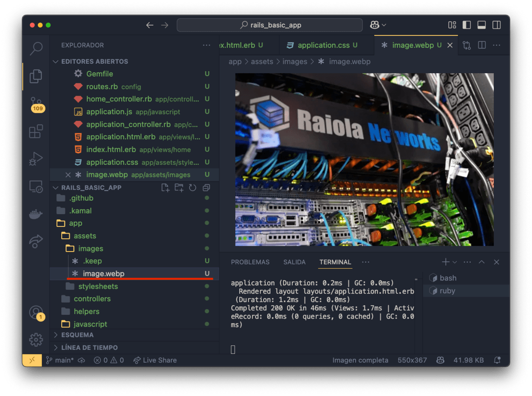Open the Copilot menu in title bar
532x396 pixels.
click(378, 25)
